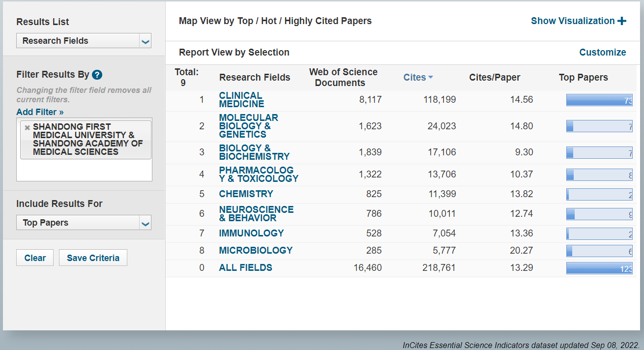Select Molecular Biology & Genetics field
The image size is (644, 350).
coord(248,126)
